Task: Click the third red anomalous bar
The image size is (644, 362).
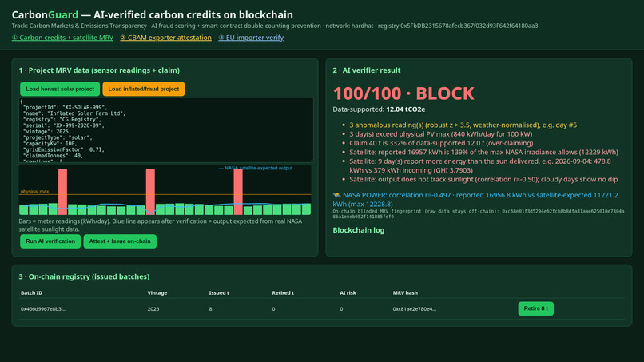Action: tap(238, 192)
